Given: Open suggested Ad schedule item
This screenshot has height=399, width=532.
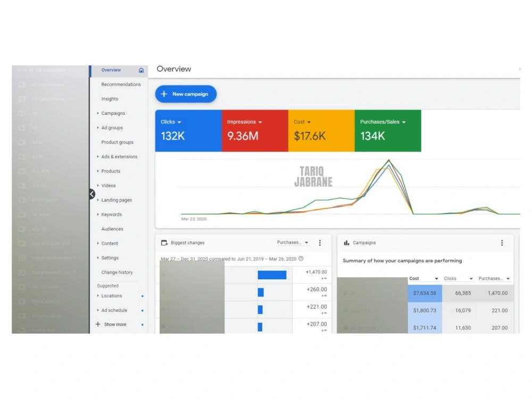Looking at the screenshot, I should (114, 311).
